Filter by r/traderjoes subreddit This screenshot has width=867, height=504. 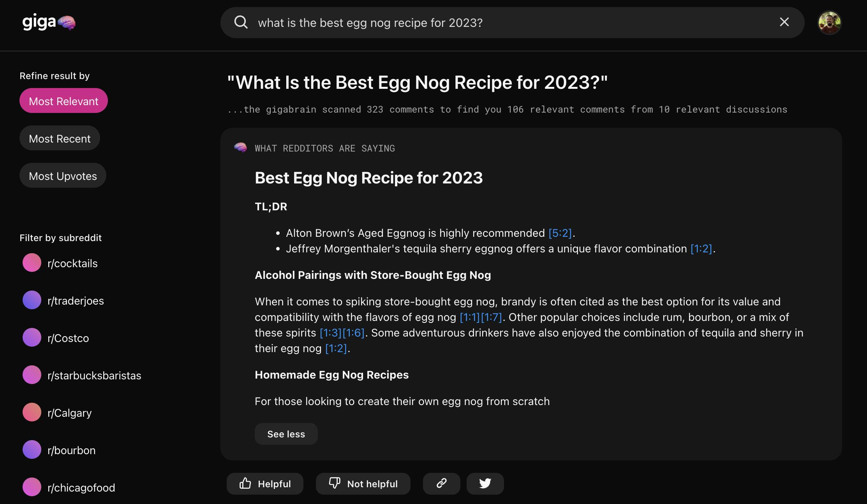point(76,301)
